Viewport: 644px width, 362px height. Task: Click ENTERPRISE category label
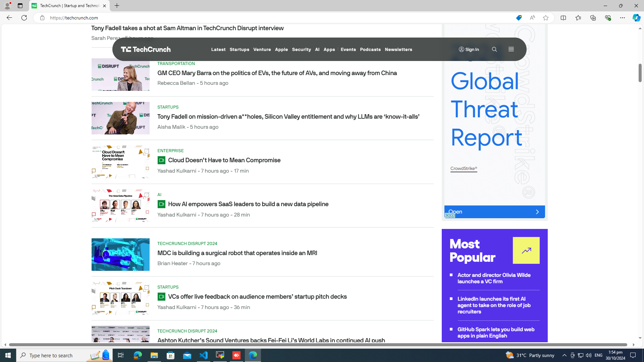pos(170,151)
